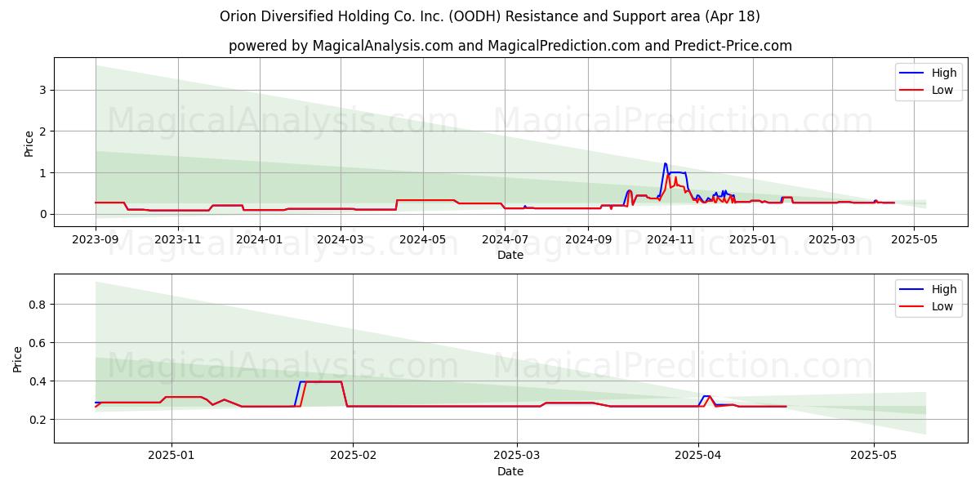
Task: Click the '2024-11' tick label on the top chart
Action: (x=670, y=240)
